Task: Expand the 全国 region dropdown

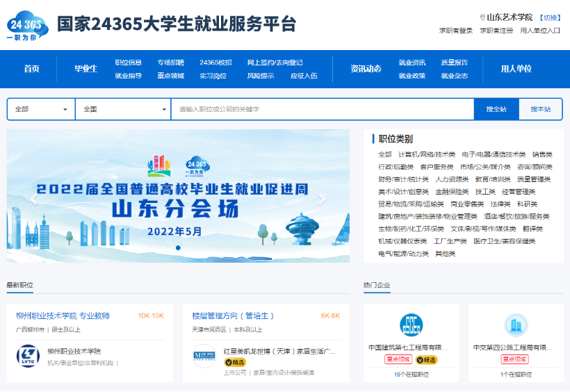Action: click(123, 109)
